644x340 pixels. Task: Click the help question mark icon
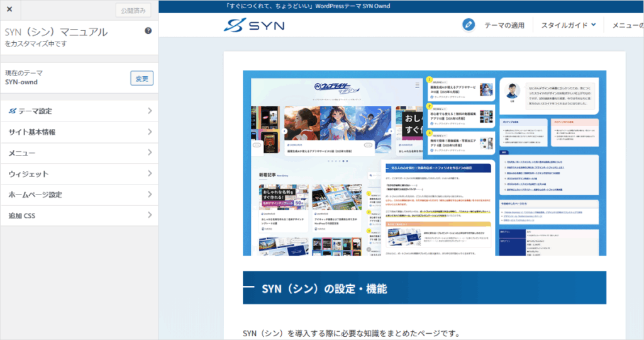(148, 30)
